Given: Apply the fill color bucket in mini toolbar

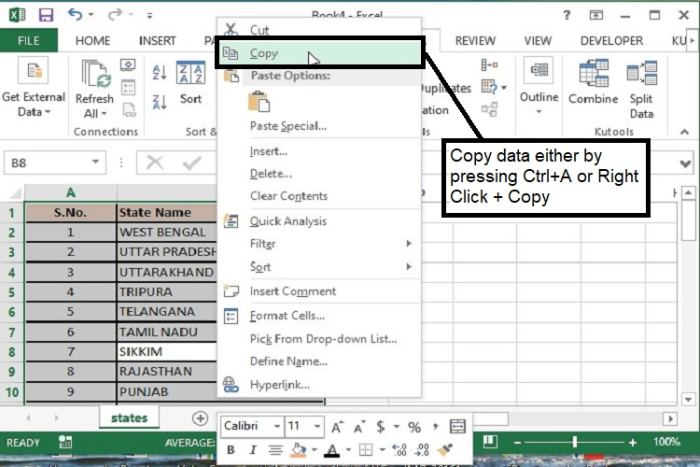Looking at the screenshot, I should 298,450.
